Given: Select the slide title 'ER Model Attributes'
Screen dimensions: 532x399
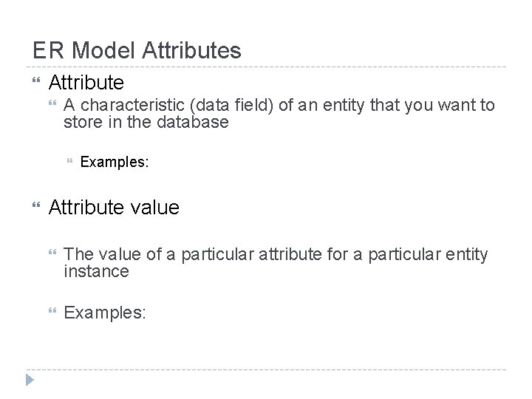Looking at the screenshot, I should click(x=137, y=50).
